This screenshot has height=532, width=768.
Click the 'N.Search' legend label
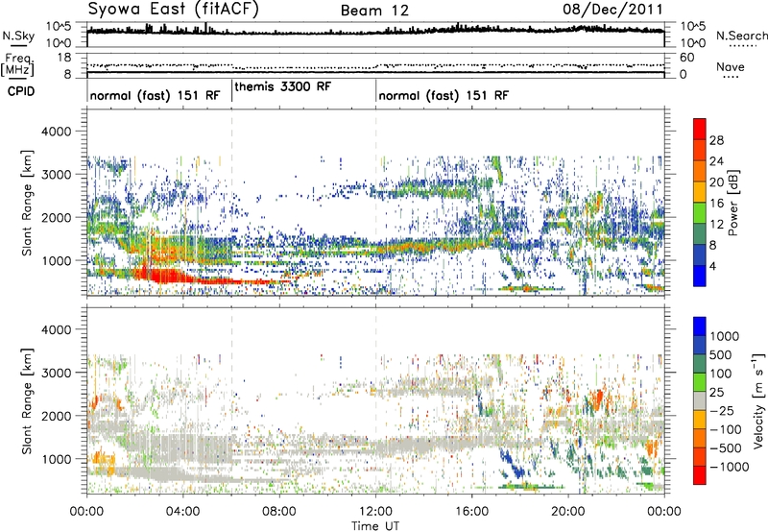point(741,36)
